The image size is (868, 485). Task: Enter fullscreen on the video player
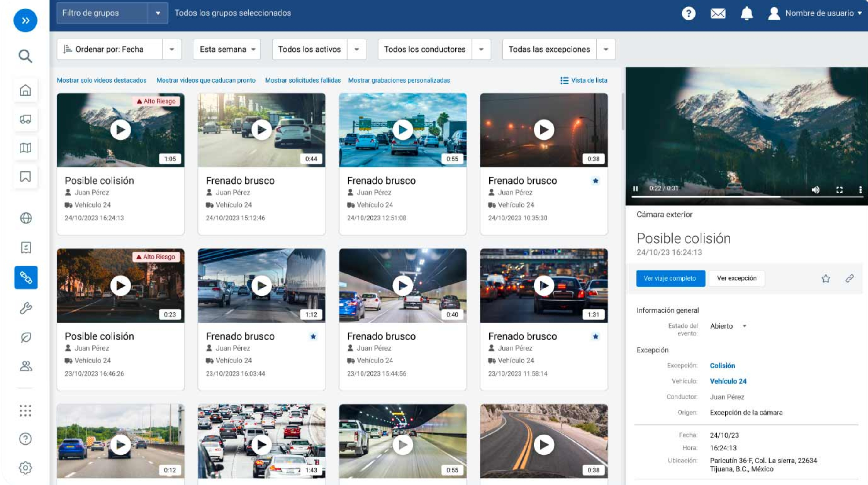(x=839, y=190)
